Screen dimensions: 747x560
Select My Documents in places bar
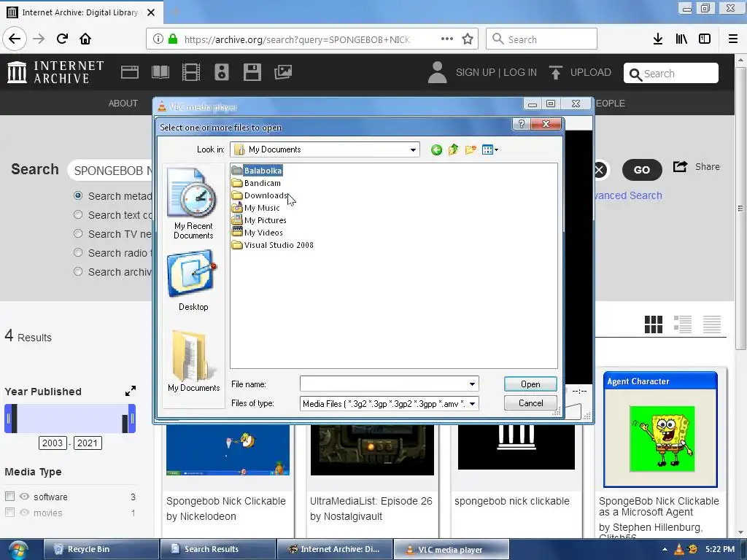(193, 361)
